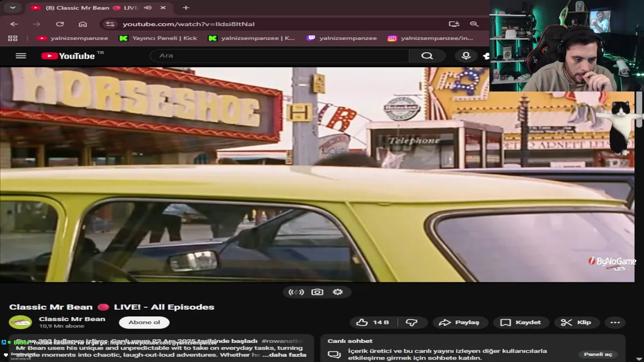Open the yalnizsempanzee Instagram bookmark

point(431,38)
